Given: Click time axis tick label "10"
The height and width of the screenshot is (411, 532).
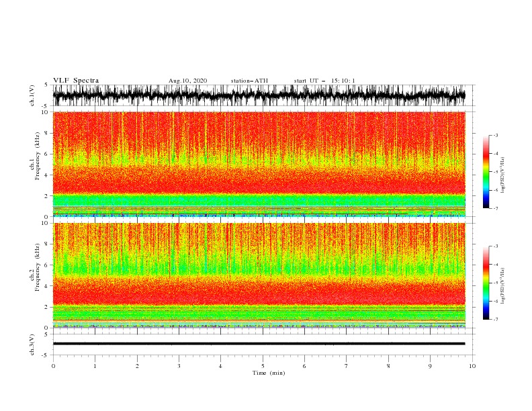Looking at the screenshot, I should click(472, 366).
